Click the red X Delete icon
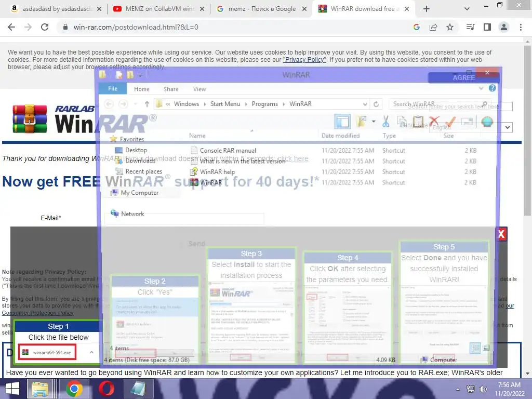 click(x=434, y=121)
